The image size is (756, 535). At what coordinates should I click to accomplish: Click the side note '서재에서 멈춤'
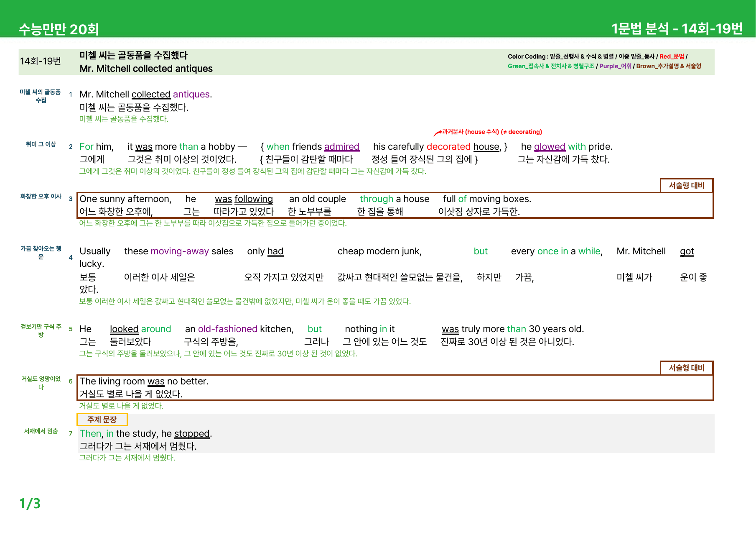pos(41,431)
